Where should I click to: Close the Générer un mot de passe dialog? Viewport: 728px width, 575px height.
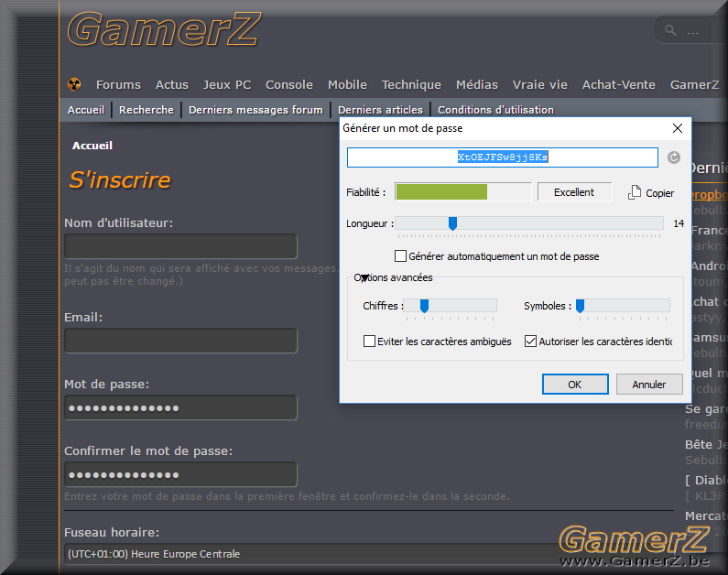pos(678,128)
